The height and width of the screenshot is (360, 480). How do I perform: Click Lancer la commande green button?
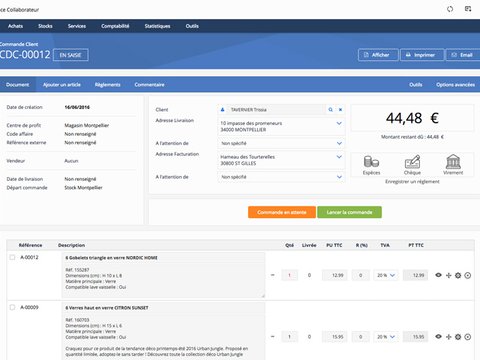pyautogui.click(x=349, y=212)
